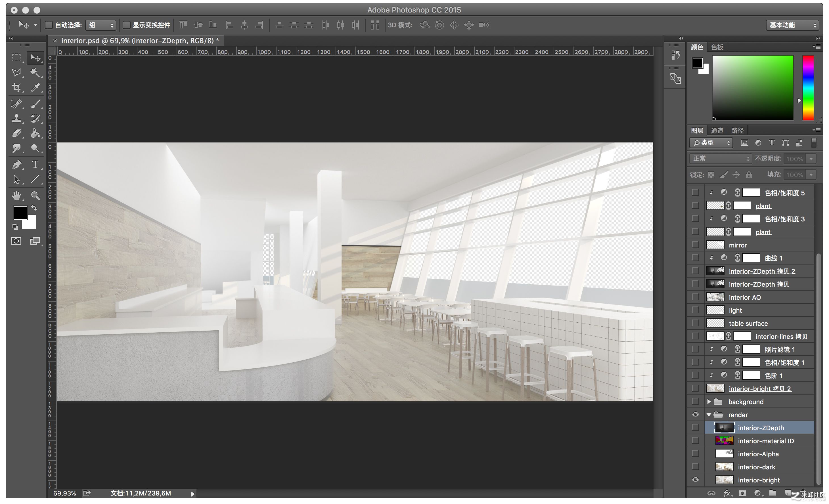Open the 组 auto-select dropdown

point(101,25)
